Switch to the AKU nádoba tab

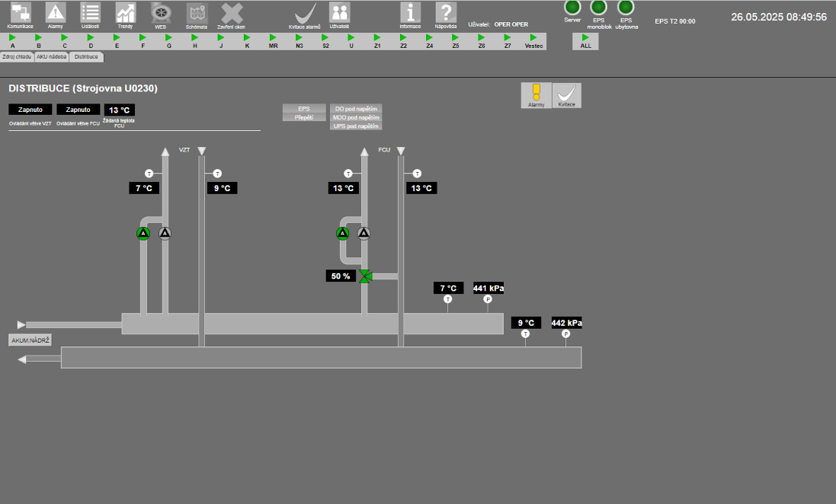[x=52, y=57]
